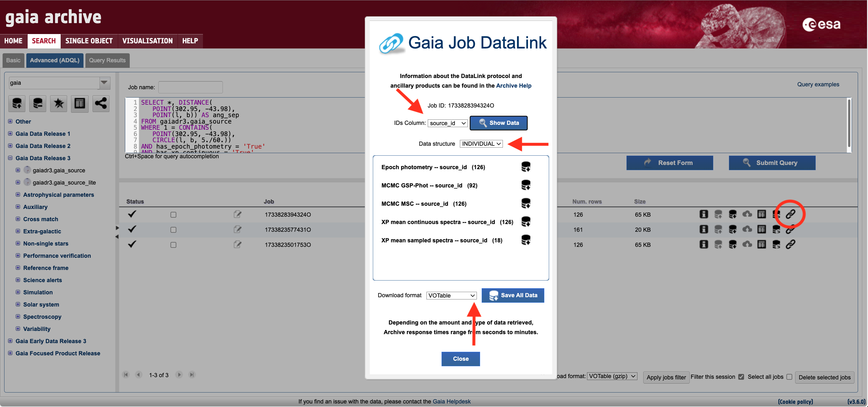Download MCMC GSP-Phot data product

coord(526,185)
